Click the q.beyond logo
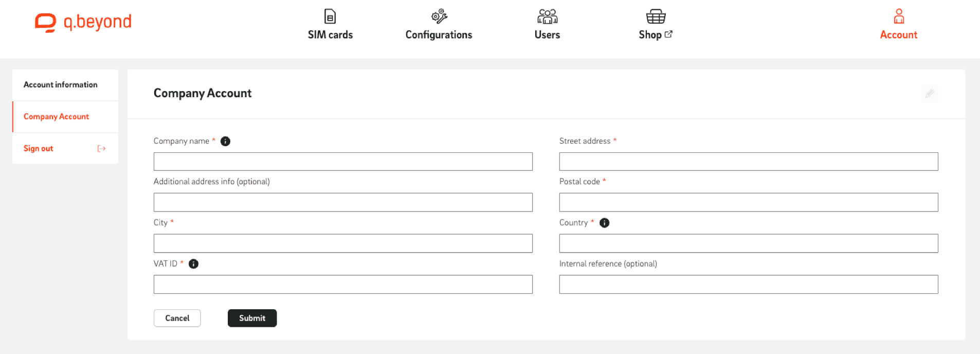 pos(83,22)
